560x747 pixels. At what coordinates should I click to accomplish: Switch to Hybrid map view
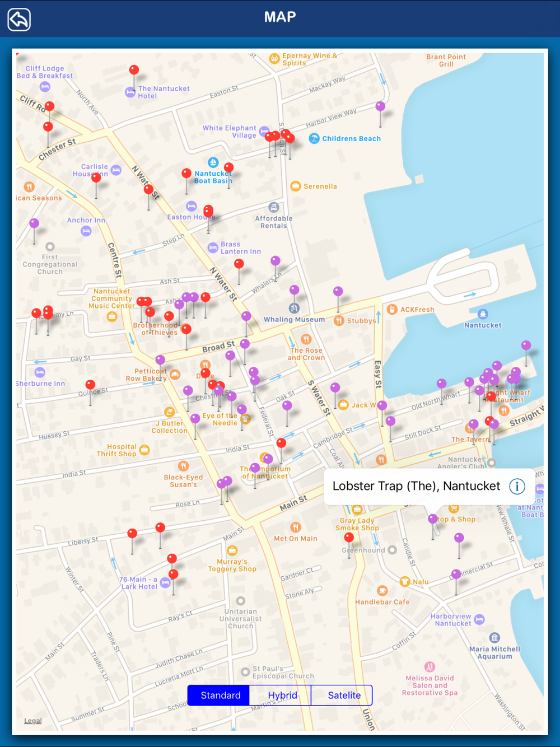280,695
